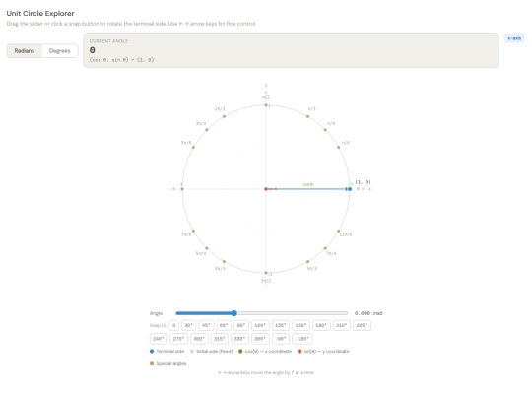
Task: Click the Current Angle readout panel
Action: (291, 50)
